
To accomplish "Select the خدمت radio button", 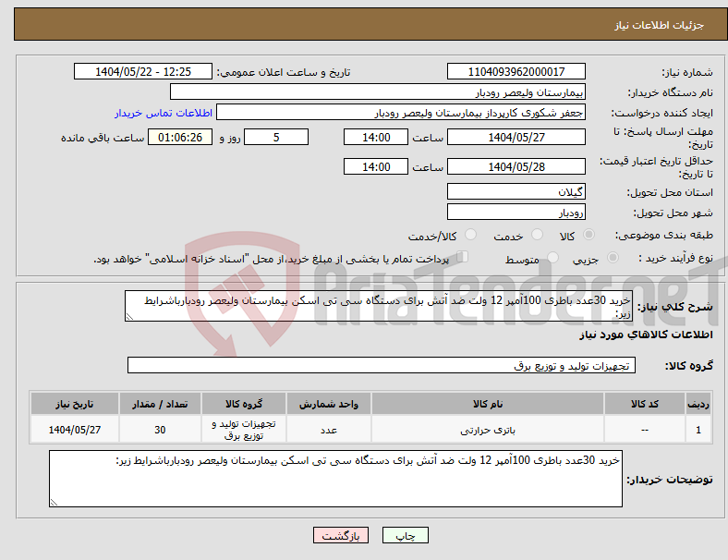I will (537, 235).
